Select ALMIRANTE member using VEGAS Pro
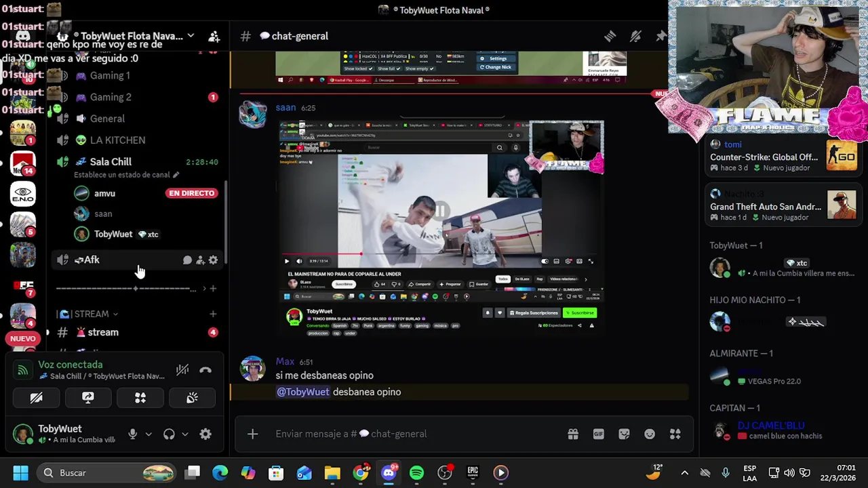The height and width of the screenshot is (488, 868). click(x=783, y=376)
